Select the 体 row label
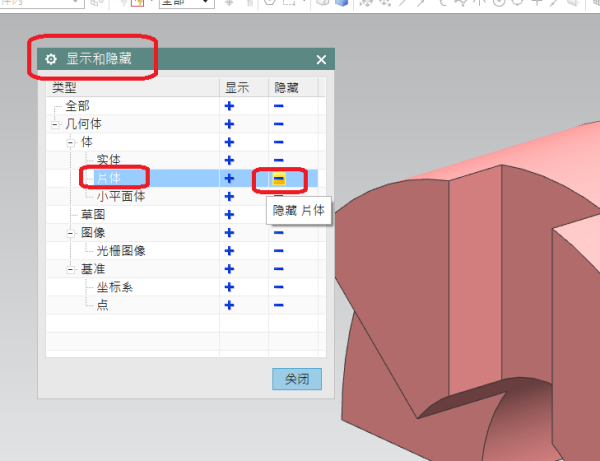Image resolution: width=600 pixels, height=461 pixels. pyautogui.click(x=87, y=142)
